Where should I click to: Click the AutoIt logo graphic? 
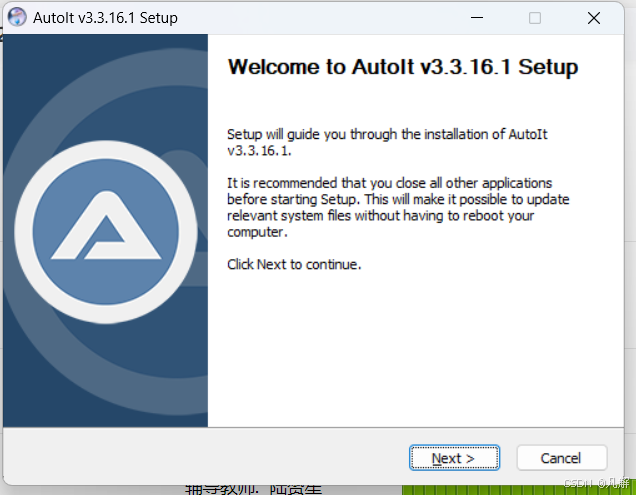pyautogui.click(x=106, y=232)
